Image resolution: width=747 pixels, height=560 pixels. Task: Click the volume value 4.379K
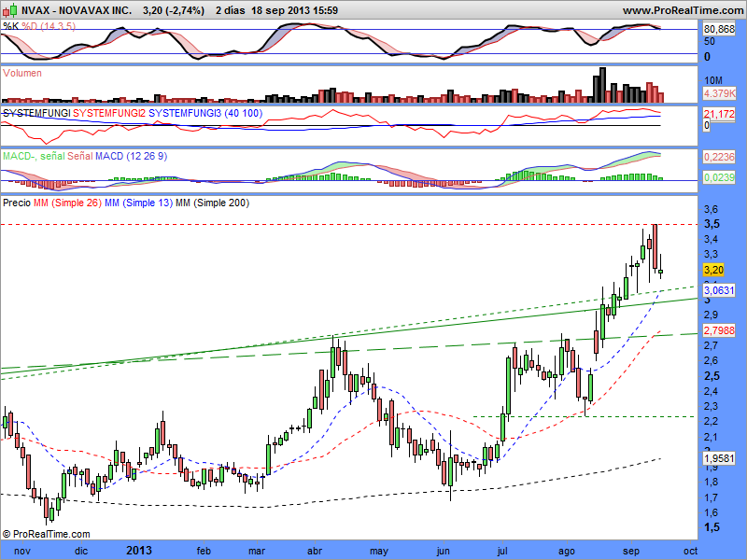click(719, 93)
